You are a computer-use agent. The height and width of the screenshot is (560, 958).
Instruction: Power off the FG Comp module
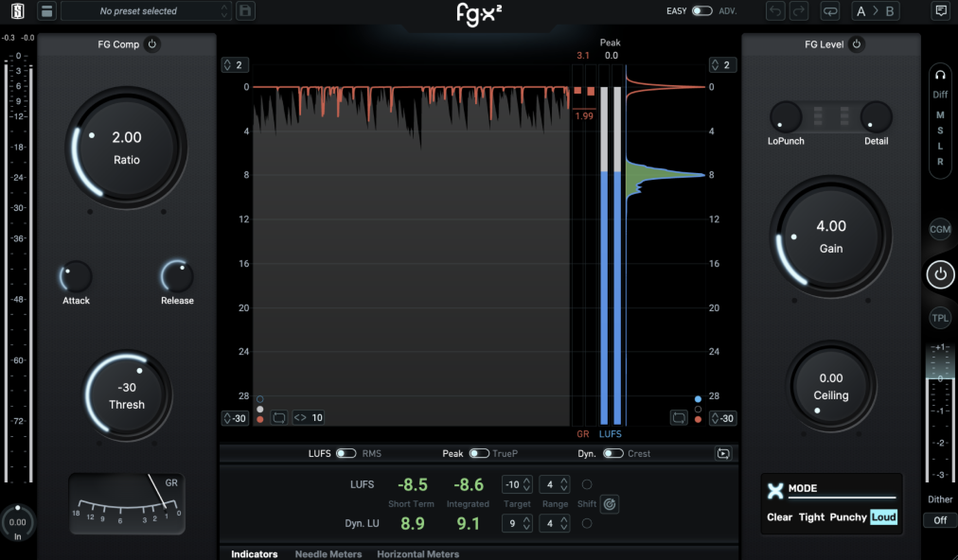pos(152,44)
